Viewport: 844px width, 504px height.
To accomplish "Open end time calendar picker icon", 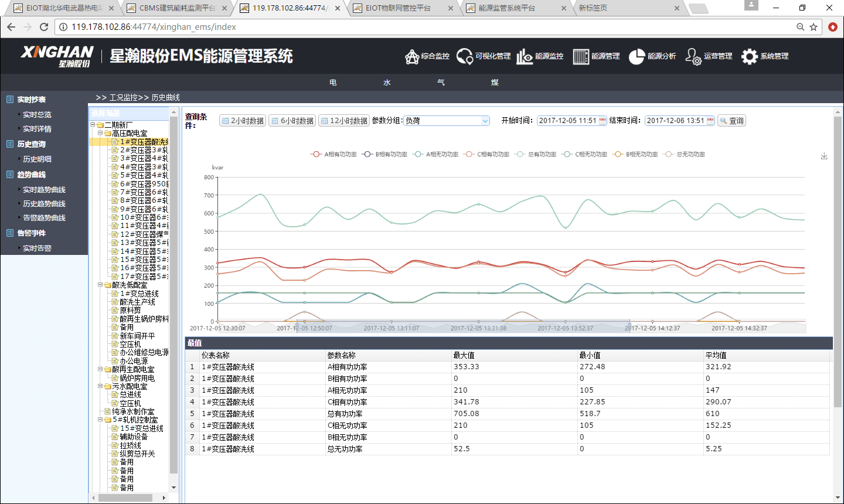I will tap(711, 121).
